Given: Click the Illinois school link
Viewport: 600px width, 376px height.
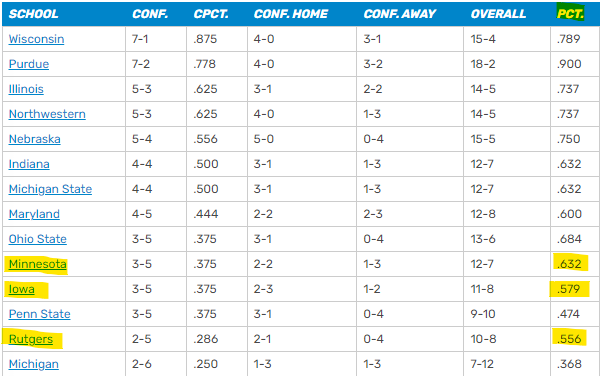Looking at the screenshot, I should [x=26, y=89].
